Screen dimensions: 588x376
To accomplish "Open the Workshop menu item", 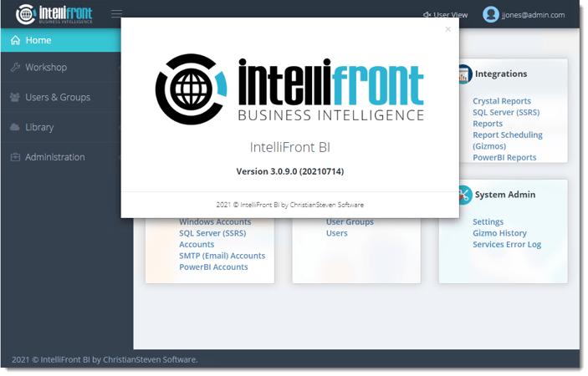I will (x=61, y=68).
